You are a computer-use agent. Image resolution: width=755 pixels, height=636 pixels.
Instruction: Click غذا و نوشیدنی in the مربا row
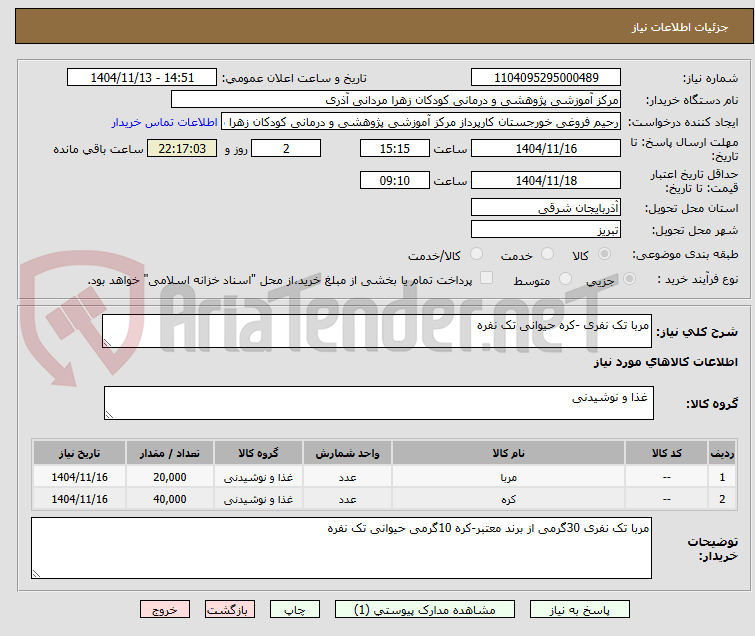(x=259, y=477)
